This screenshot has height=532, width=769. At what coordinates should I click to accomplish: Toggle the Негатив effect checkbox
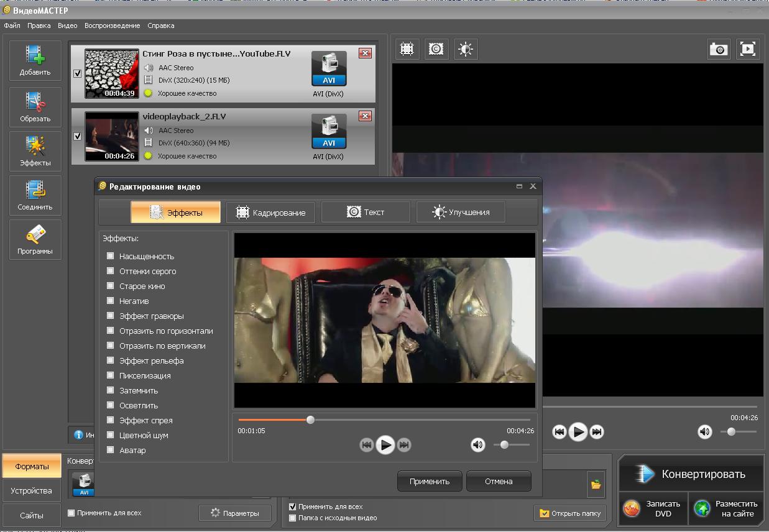tap(111, 301)
